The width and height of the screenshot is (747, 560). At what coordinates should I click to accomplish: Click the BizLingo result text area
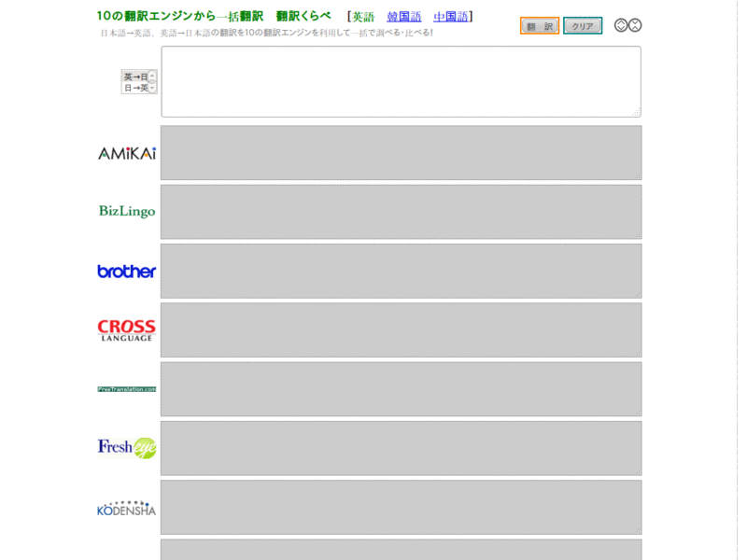402,212
